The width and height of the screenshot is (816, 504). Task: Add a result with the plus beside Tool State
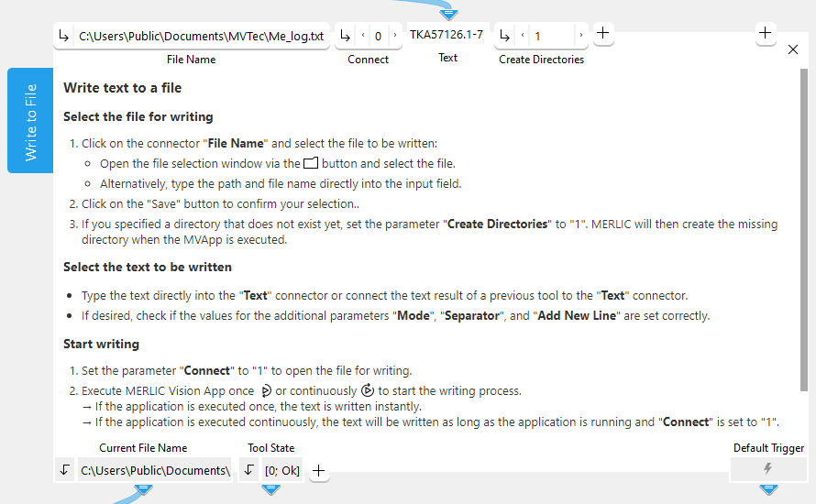point(318,470)
